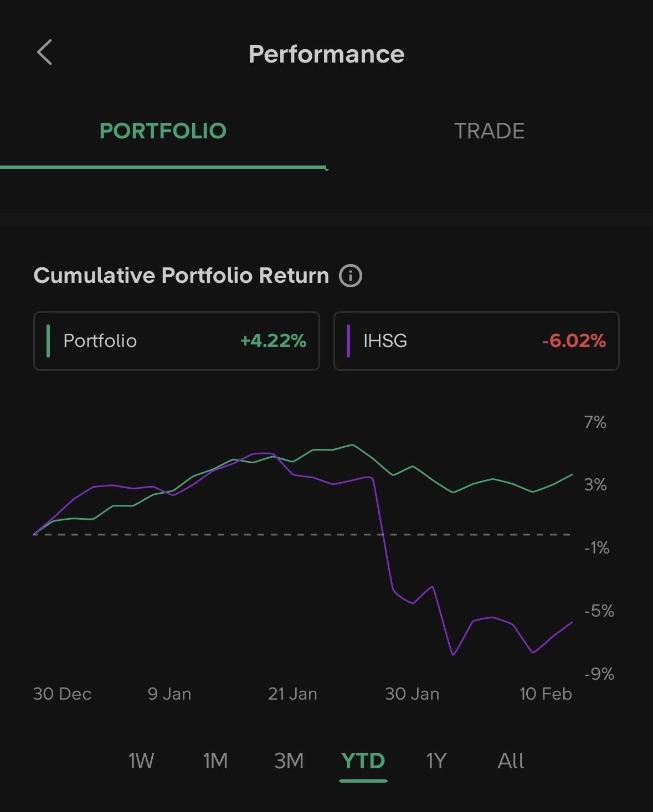The image size is (653, 812).
Task: Select the All time range
Action: coord(510,761)
